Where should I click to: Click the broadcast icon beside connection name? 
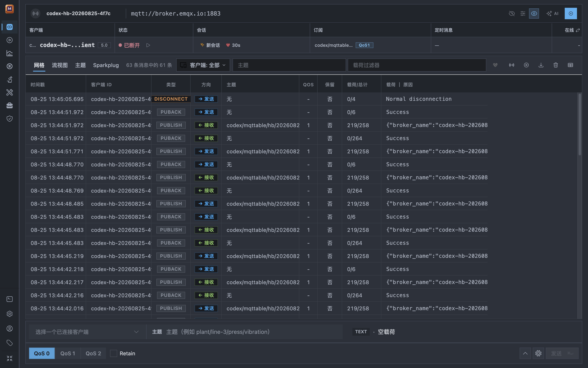(x=36, y=13)
